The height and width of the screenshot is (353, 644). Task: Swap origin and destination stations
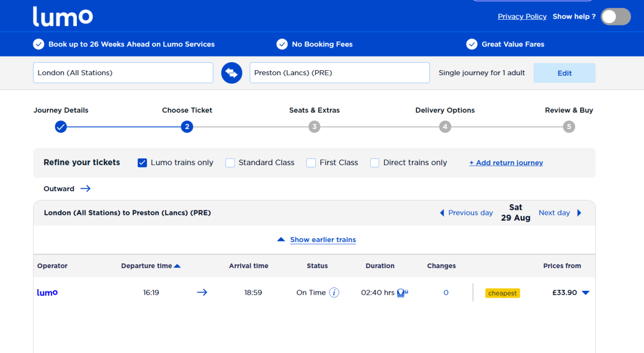(x=232, y=73)
